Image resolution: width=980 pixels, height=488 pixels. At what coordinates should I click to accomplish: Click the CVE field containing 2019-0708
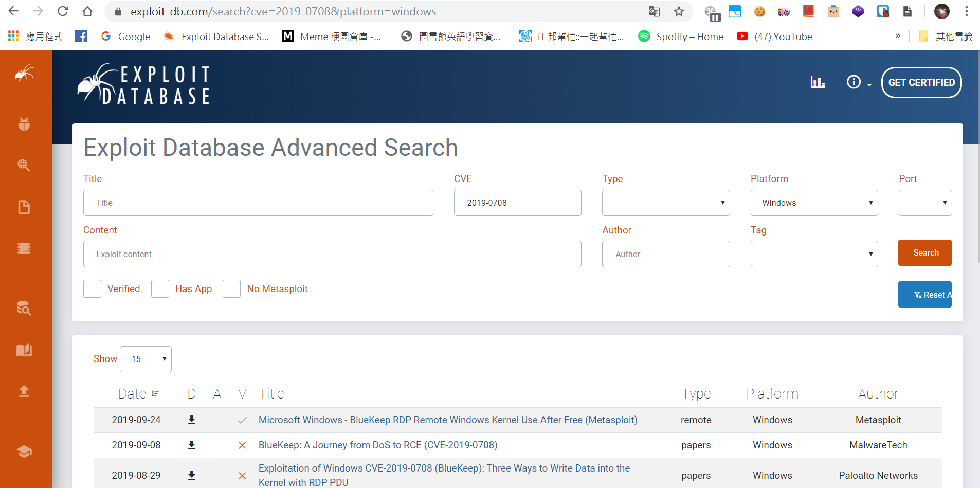click(x=518, y=203)
